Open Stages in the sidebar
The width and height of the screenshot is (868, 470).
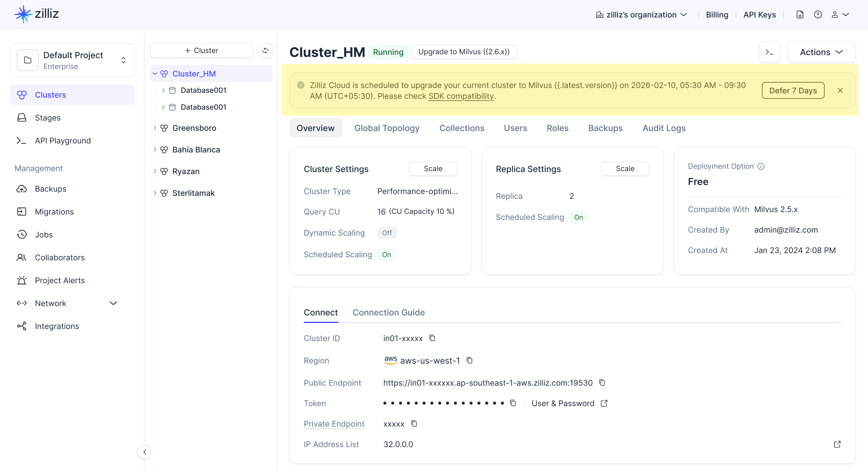pos(72,117)
